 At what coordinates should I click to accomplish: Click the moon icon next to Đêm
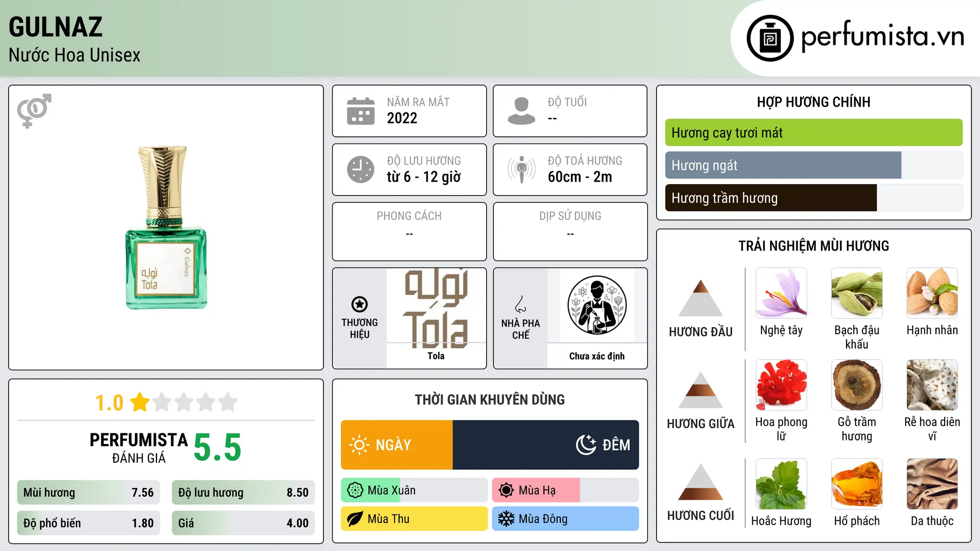(586, 445)
